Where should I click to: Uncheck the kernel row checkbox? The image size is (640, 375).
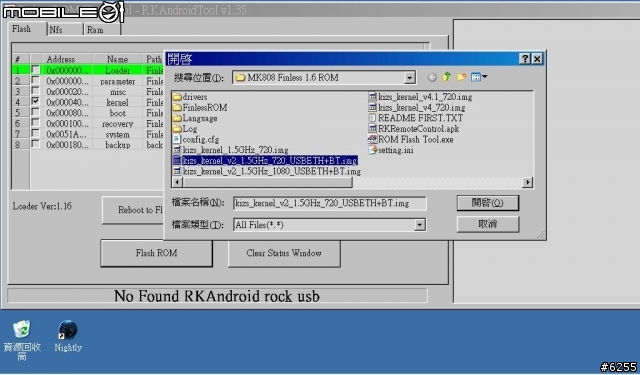pos(36,102)
